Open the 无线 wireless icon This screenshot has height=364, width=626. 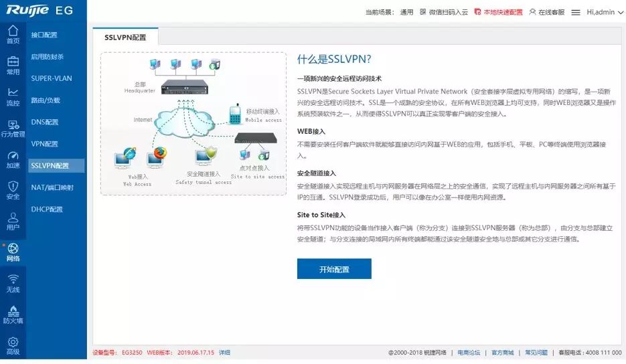(13, 284)
